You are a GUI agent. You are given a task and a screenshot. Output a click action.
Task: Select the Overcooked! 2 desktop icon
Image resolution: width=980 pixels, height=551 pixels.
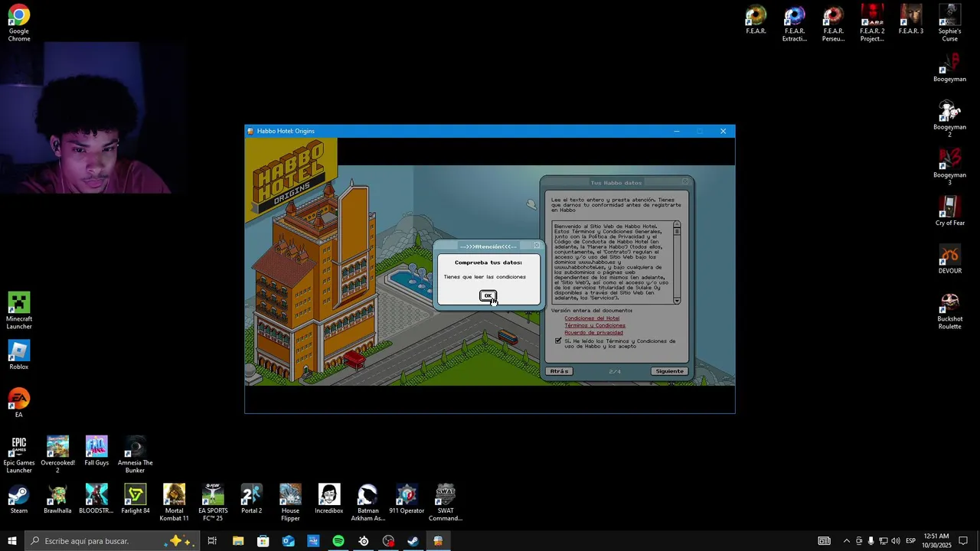tap(57, 454)
